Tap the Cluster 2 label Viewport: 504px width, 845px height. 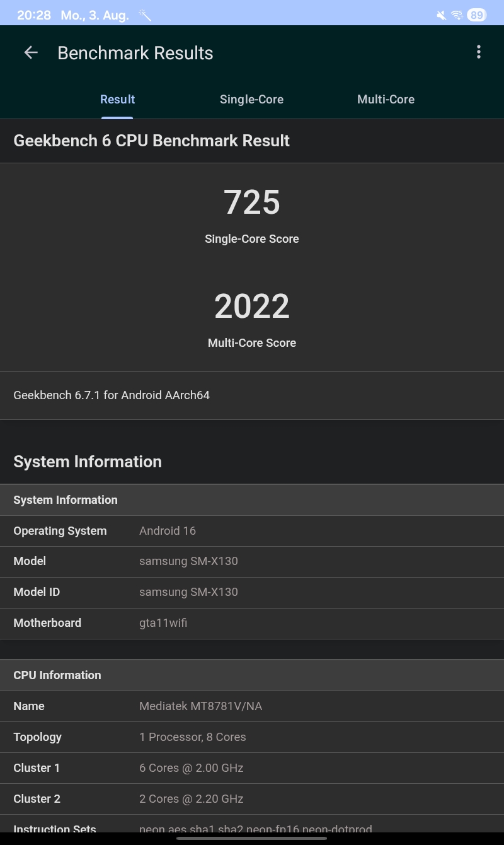coord(37,799)
